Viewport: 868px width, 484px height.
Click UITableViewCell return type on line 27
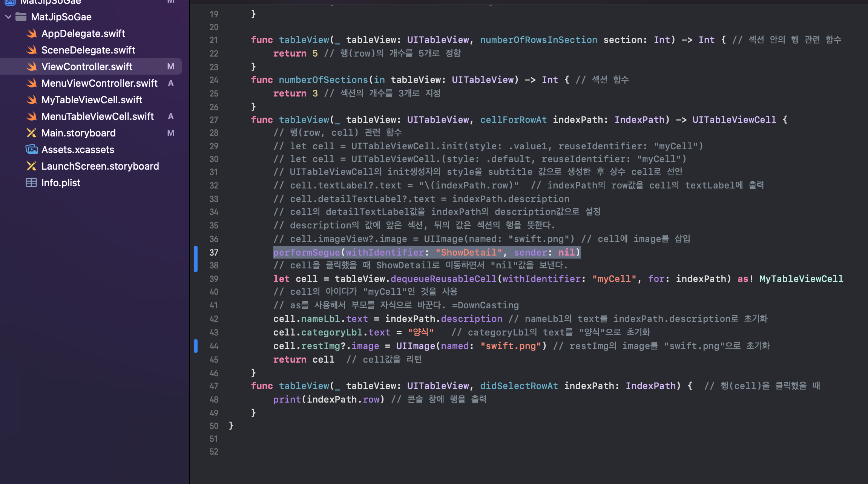734,120
